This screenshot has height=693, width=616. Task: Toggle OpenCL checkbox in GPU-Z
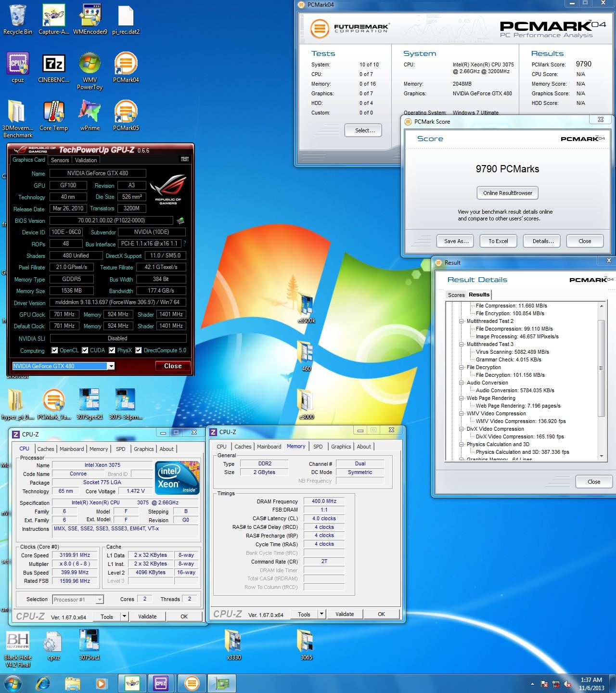[x=55, y=350]
